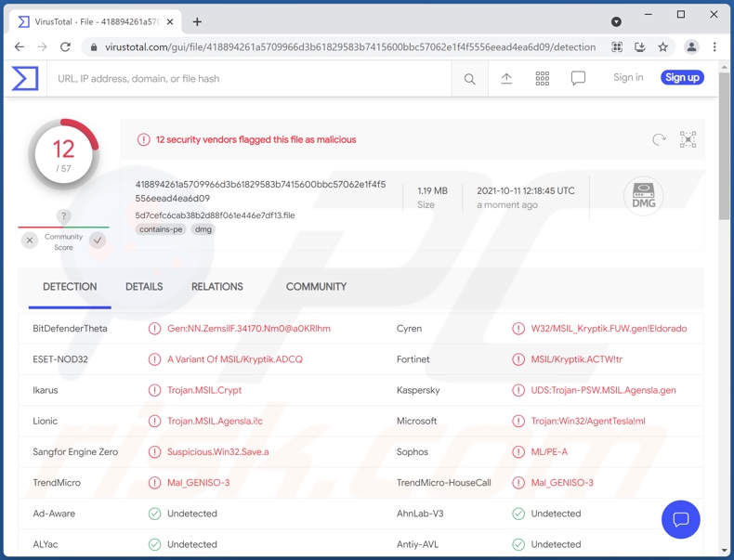Click the AhnLab-V3 vendor name
The image size is (734, 560).
(420, 514)
